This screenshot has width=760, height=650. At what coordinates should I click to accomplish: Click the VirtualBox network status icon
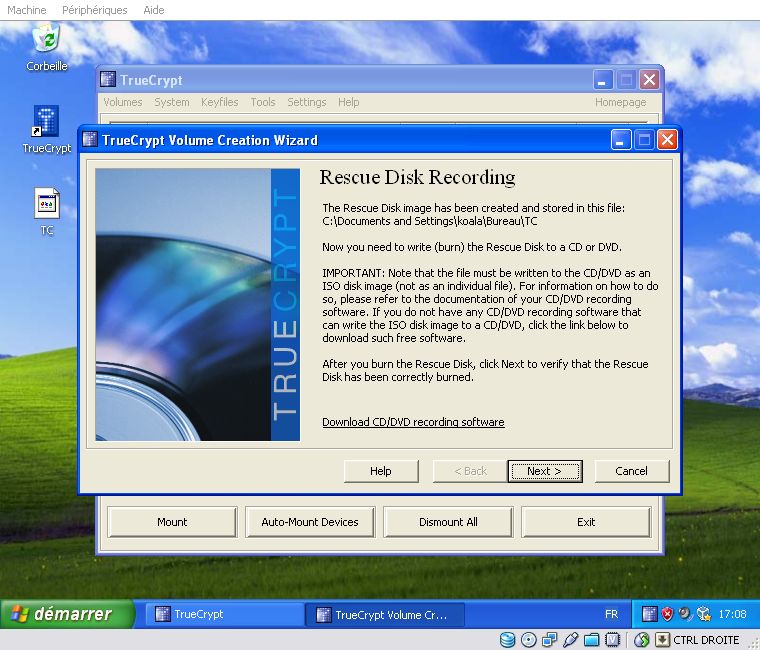(x=549, y=640)
